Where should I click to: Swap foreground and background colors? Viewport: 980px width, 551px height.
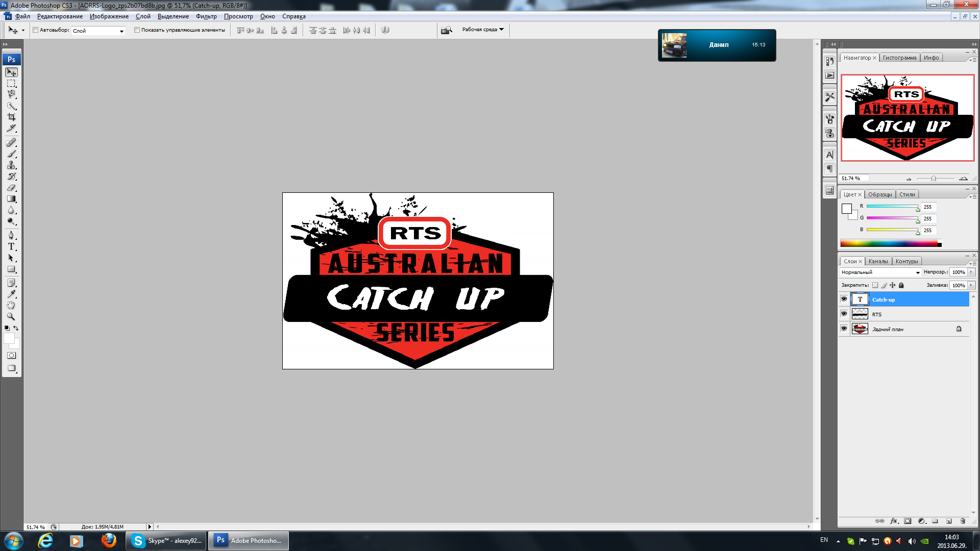click(16, 328)
